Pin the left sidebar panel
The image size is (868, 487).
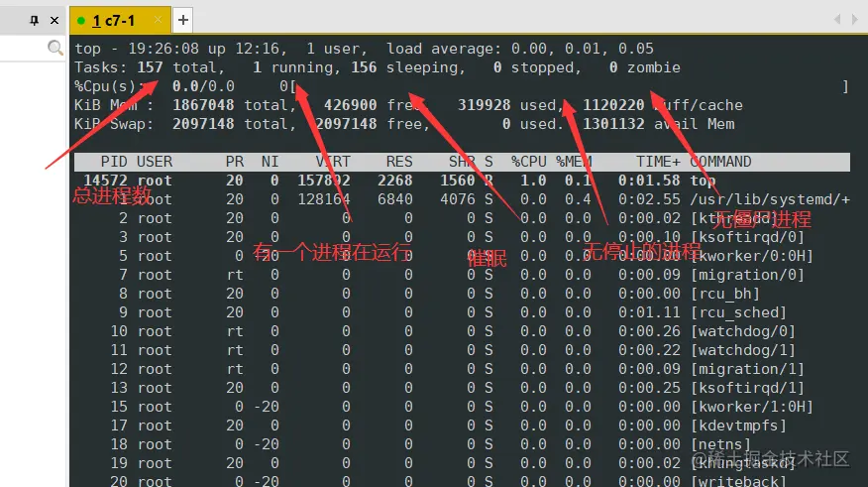(35, 21)
